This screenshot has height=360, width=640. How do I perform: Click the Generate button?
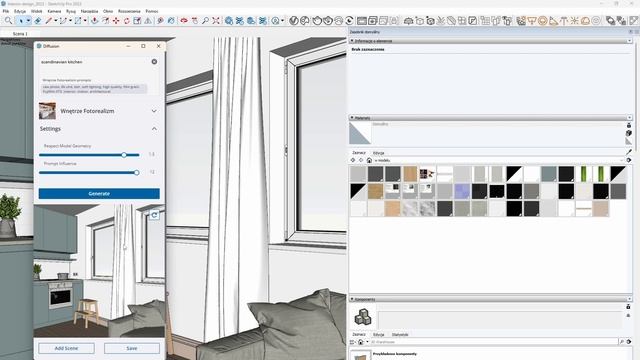coord(99,193)
